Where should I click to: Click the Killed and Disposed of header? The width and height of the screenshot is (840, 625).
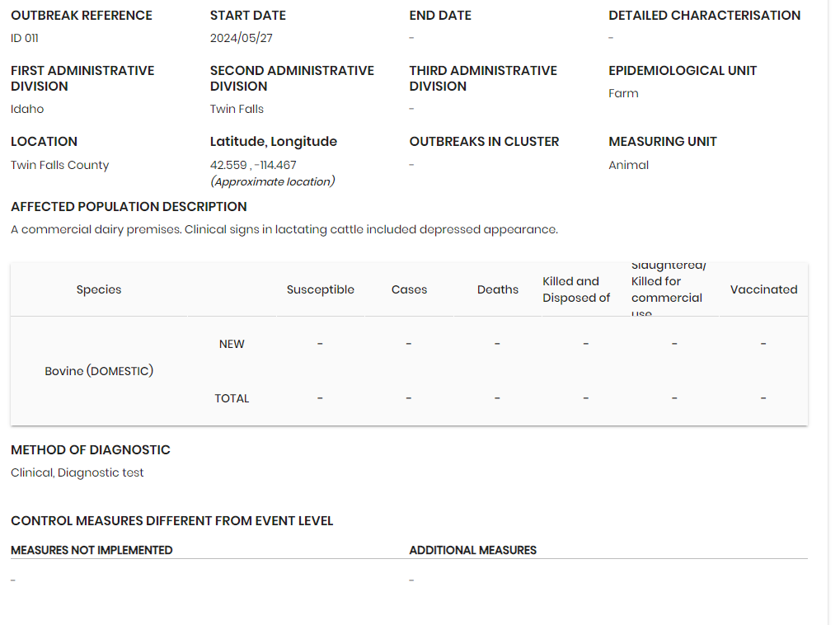point(576,289)
